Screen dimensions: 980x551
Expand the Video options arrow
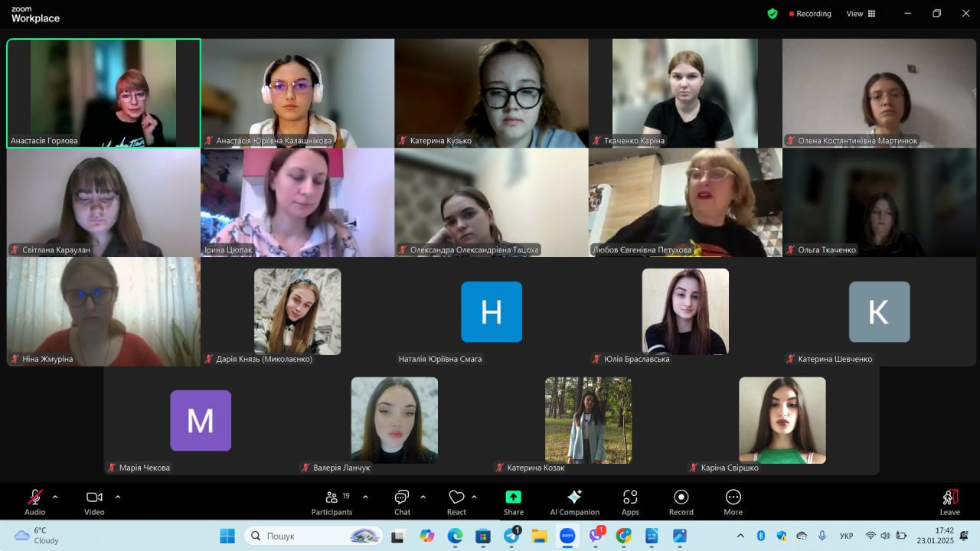pyautogui.click(x=117, y=497)
